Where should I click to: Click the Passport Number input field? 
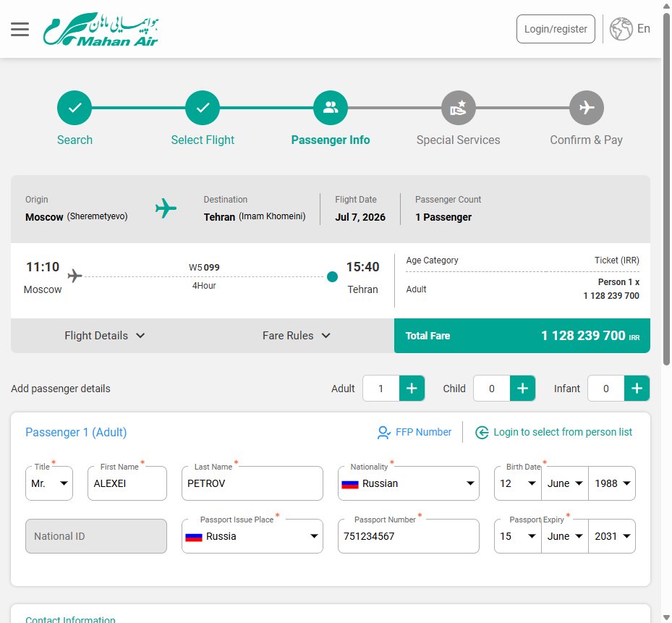[x=409, y=536]
